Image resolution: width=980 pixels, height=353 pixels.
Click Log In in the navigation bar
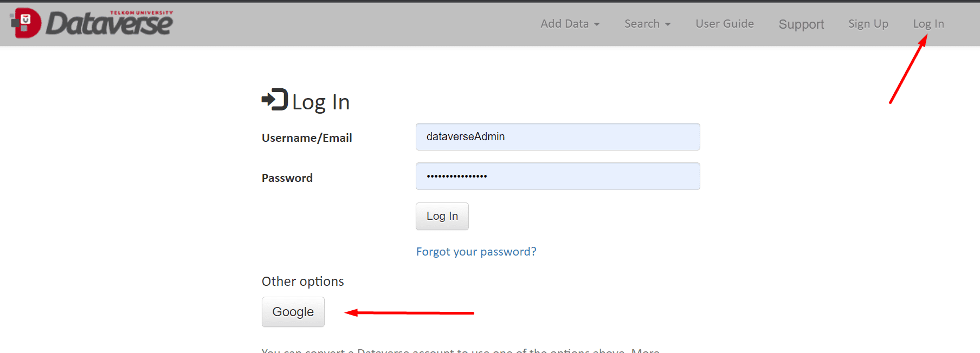[928, 24]
